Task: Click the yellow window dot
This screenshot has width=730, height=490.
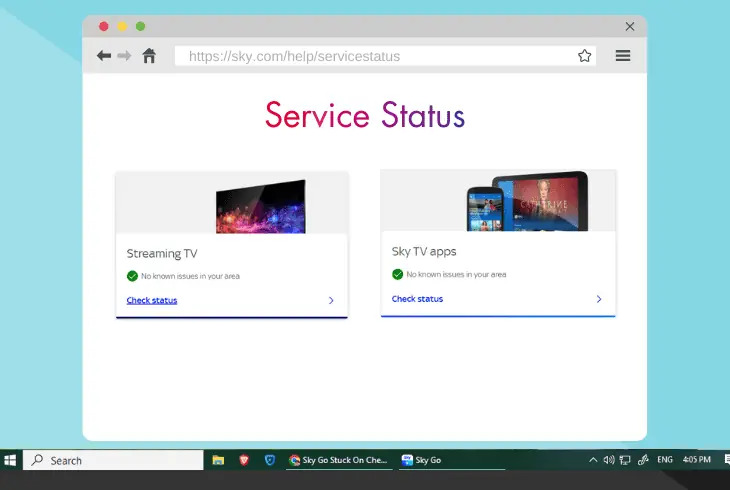Action: click(122, 27)
